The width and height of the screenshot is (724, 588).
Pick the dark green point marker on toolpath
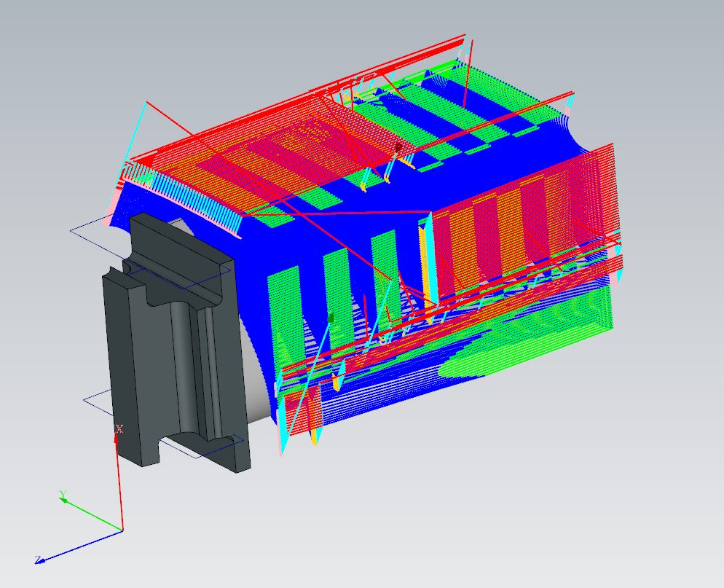click(x=331, y=318)
